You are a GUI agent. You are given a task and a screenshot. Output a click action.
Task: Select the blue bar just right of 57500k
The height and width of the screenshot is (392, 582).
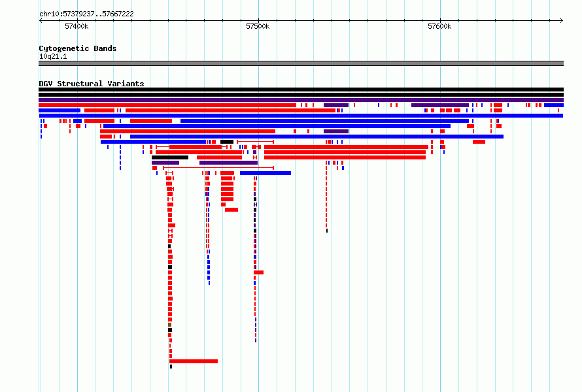265,173
